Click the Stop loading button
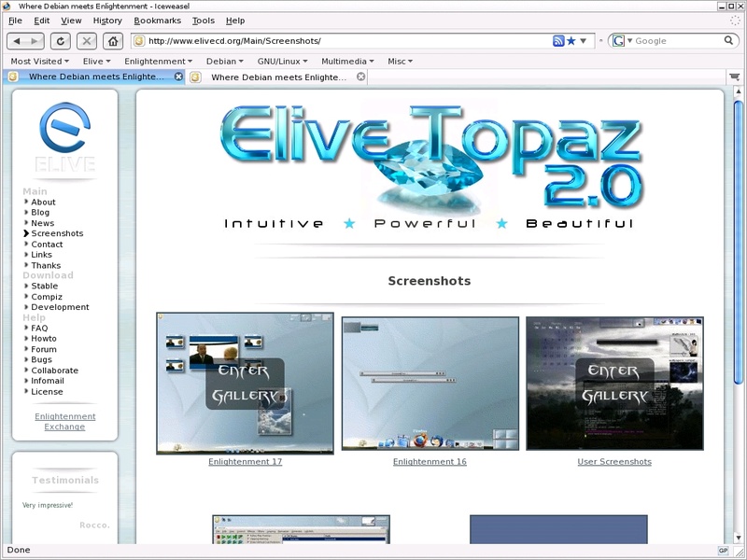Viewport: 747px width, 560px height. point(87,41)
